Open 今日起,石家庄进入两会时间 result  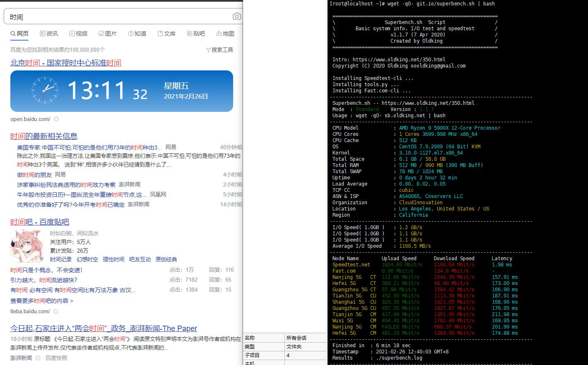point(104,329)
